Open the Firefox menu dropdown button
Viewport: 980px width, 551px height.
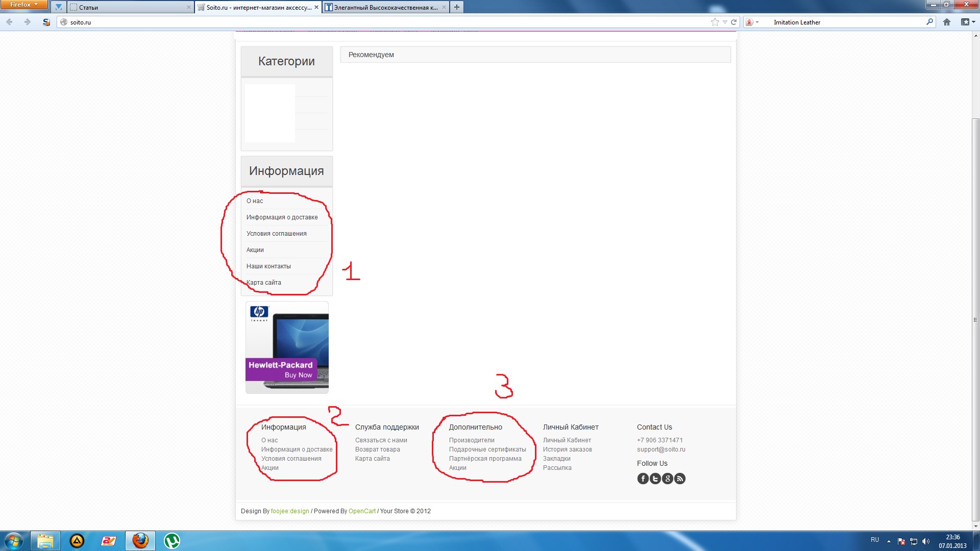24,5
